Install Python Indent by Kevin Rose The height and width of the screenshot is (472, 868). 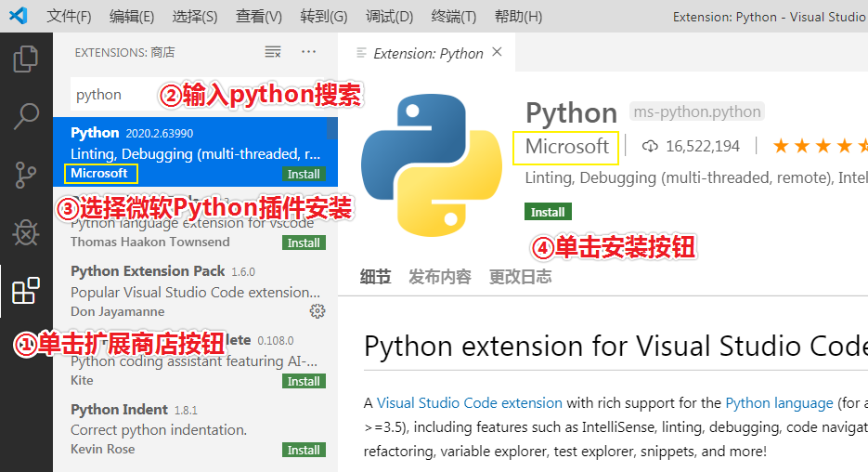click(304, 450)
